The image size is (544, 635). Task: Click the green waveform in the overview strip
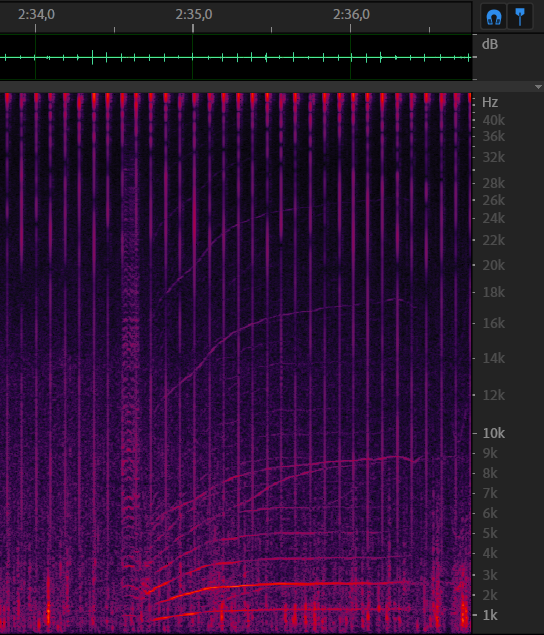coord(236,58)
